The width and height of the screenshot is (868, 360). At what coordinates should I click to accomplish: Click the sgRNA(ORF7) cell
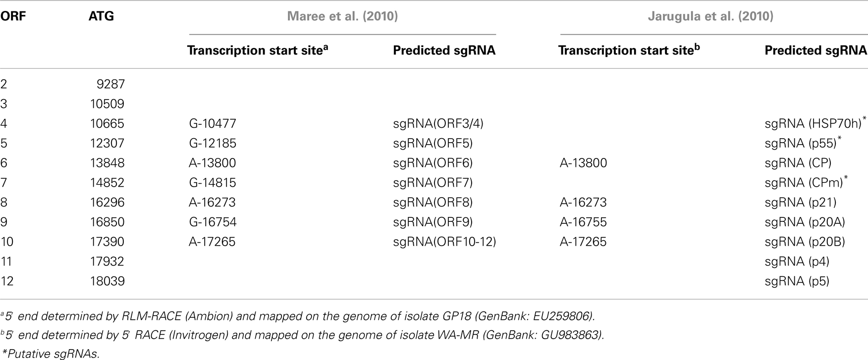pyautogui.click(x=433, y=183)
